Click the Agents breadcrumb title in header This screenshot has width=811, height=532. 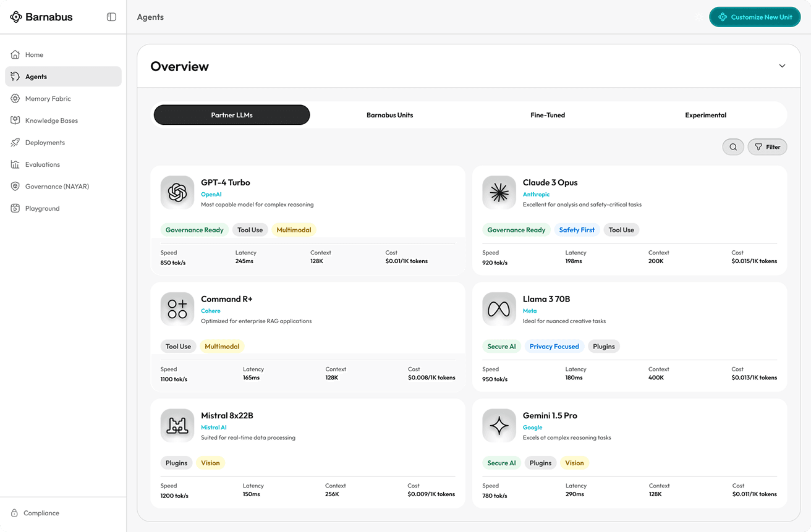[150, 17]
